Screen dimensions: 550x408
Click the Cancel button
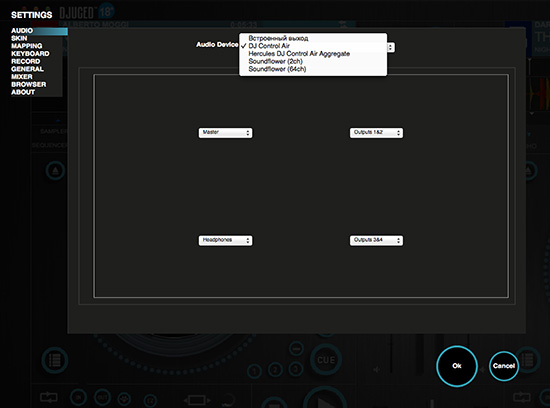point(504,366)
